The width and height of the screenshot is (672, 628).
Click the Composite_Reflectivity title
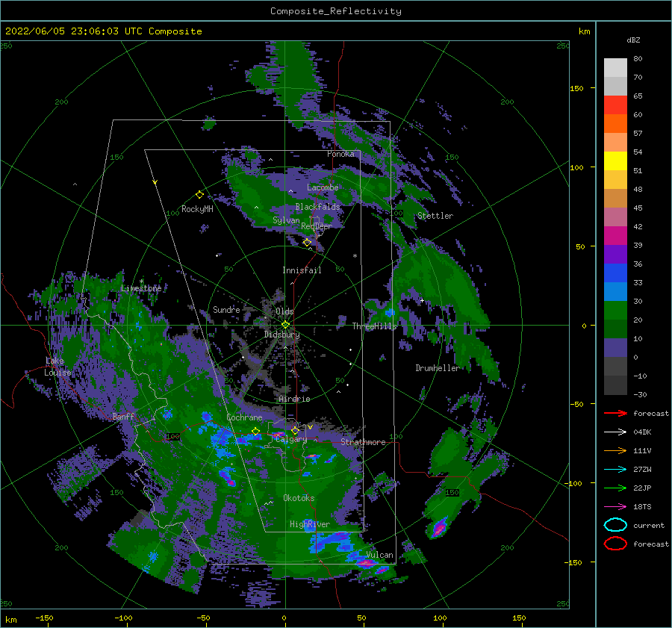pyautogui.click(x=336, y=11)
